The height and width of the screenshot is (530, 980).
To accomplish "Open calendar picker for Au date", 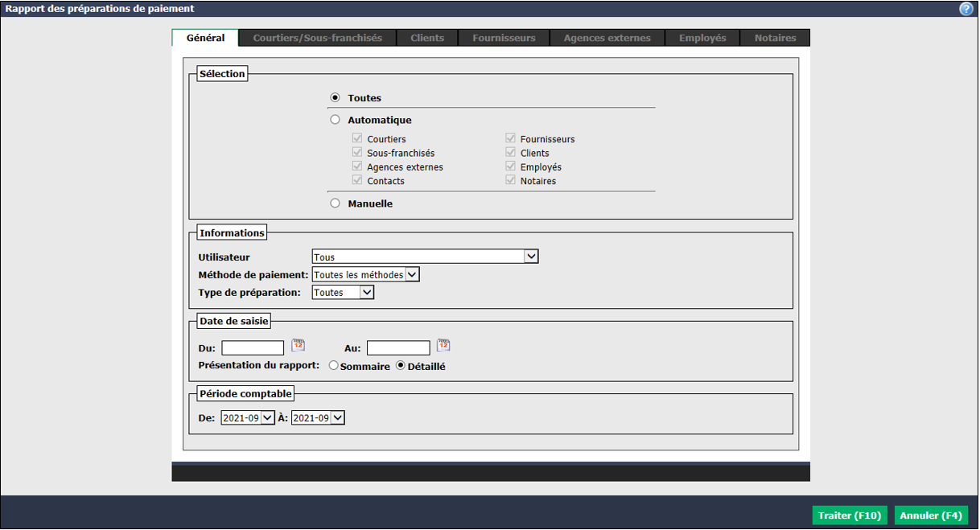I will (x=443, y=346).
